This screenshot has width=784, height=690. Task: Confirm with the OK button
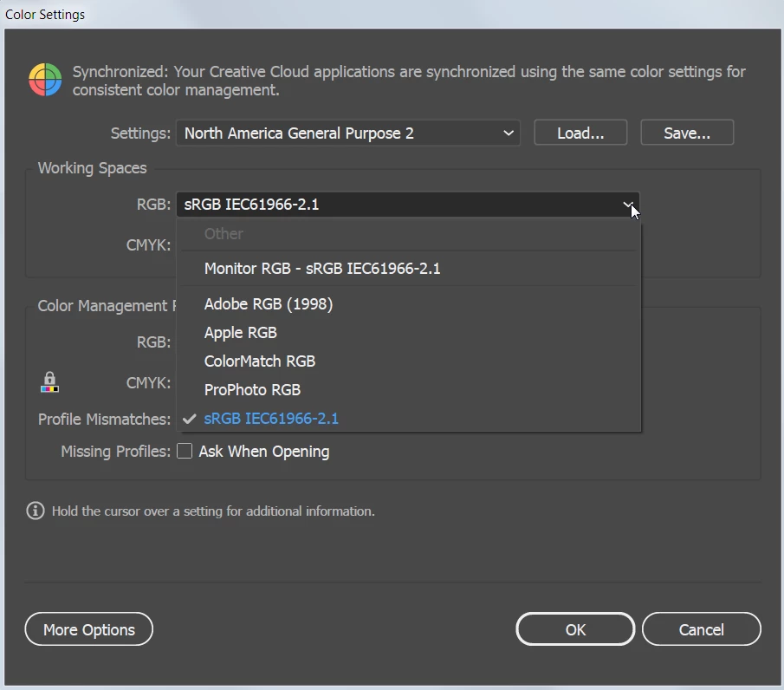(x=575, y=629)
